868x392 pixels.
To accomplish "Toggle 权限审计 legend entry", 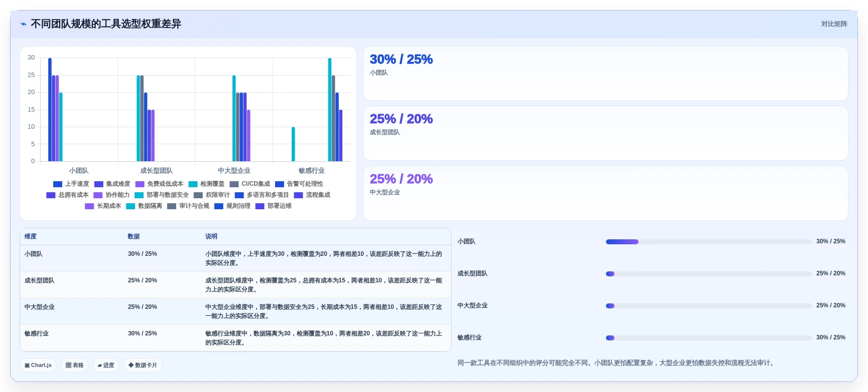I will pos(212,195).
